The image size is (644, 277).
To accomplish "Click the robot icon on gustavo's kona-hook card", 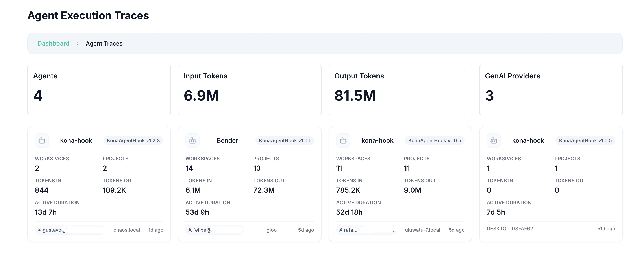I will 42,141.
